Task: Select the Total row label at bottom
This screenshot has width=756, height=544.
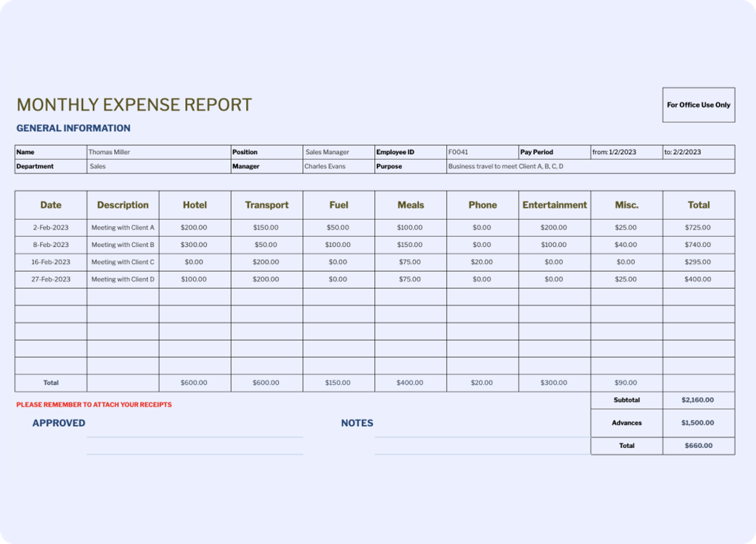Action: 50,383
